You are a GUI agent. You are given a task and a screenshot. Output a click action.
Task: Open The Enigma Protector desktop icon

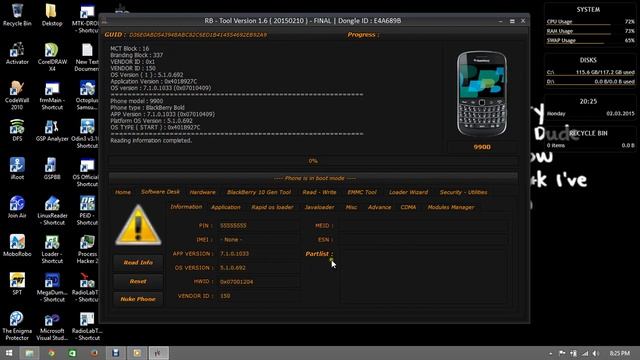click(x=17, y=326)
